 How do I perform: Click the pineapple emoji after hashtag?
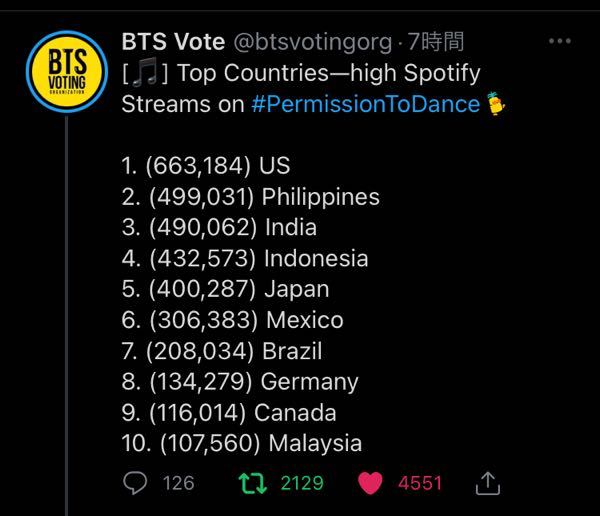click(x=496, y=103)
